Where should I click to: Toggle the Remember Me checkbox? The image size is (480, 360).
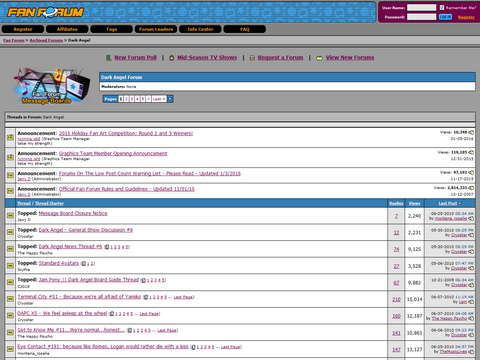click(442, 7)
